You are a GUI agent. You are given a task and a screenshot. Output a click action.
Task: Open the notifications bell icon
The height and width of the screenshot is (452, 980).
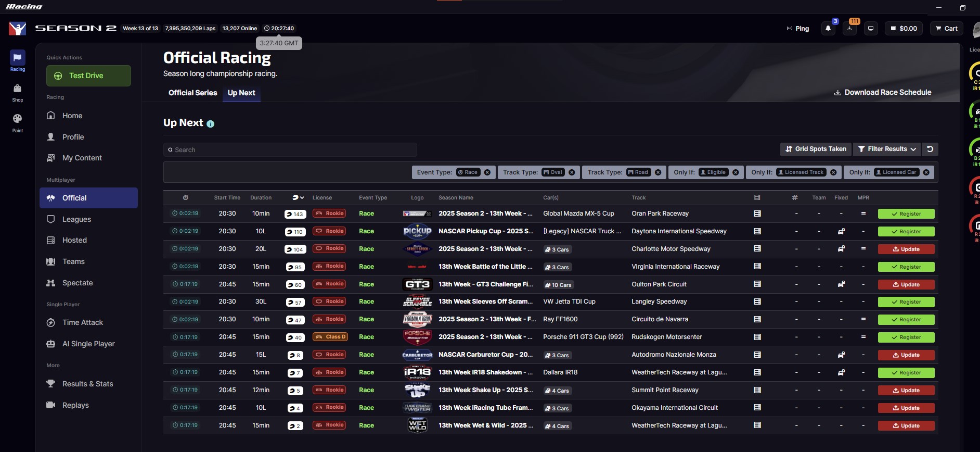click(828, 29)
